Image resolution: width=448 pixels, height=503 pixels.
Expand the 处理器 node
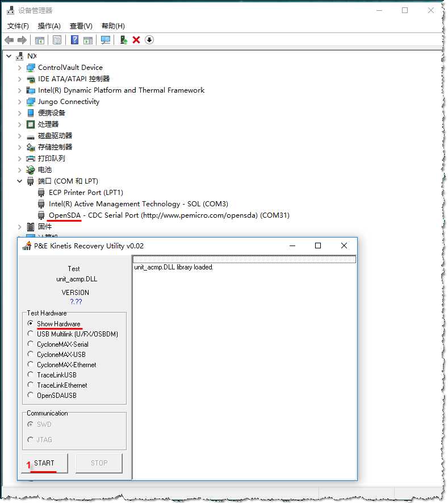pyautogui.click(x=19, y=124)
